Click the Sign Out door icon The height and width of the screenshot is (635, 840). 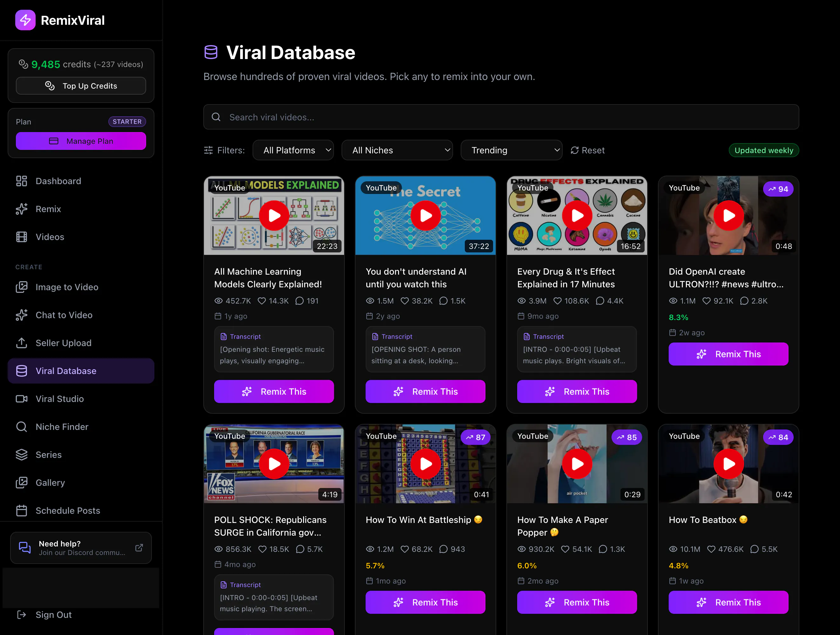click(22, 614)
